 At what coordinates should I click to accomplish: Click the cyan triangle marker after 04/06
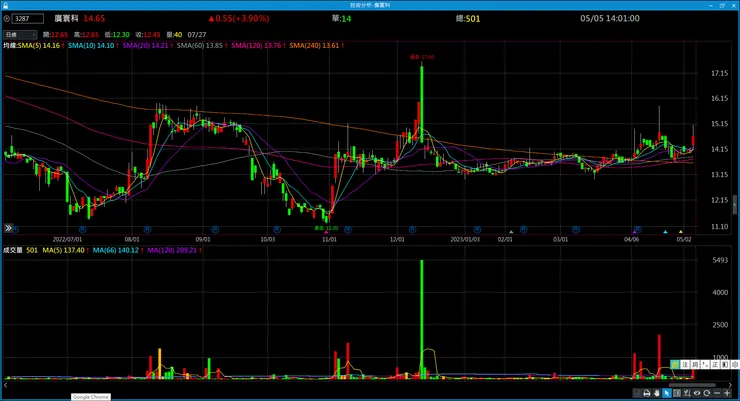point(665,232)
